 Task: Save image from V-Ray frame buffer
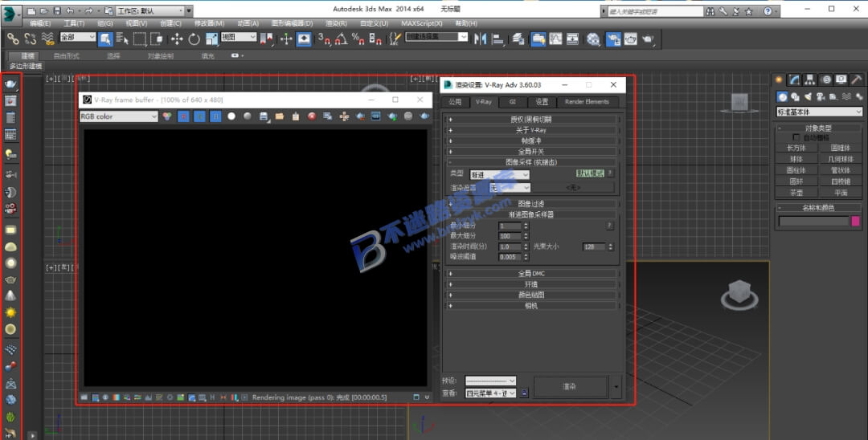pos(264,116)
